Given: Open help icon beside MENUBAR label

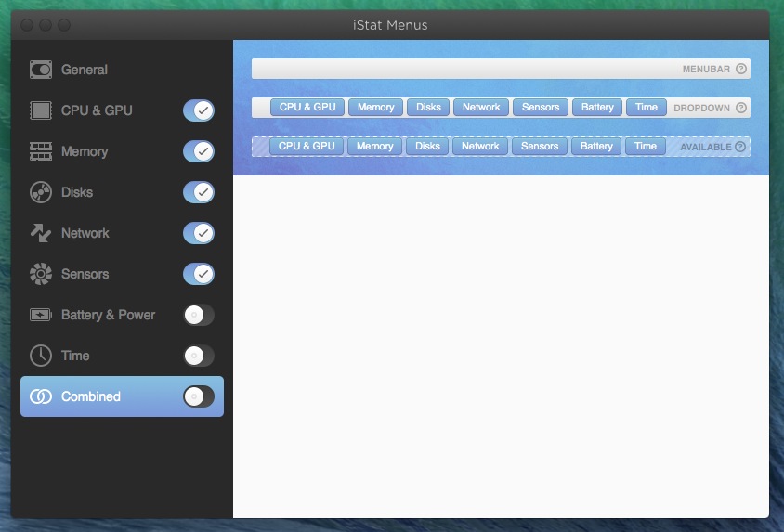Looking at the screenshot, I should point(741,69).
